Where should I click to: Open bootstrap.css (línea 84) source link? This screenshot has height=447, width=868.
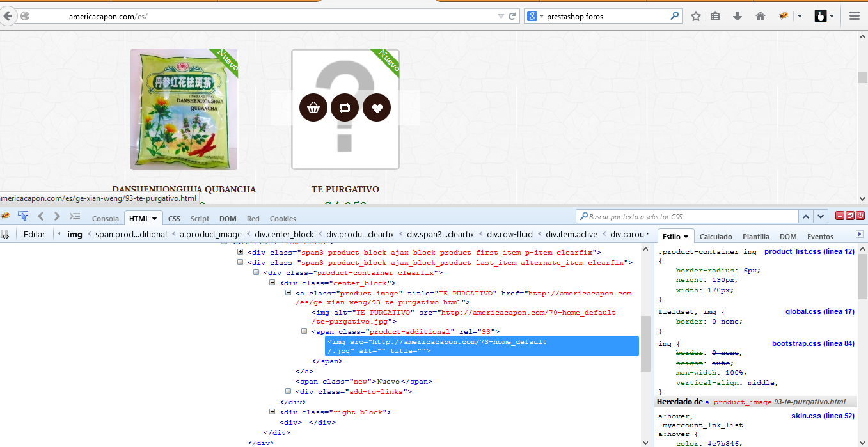tap(813, 343)
